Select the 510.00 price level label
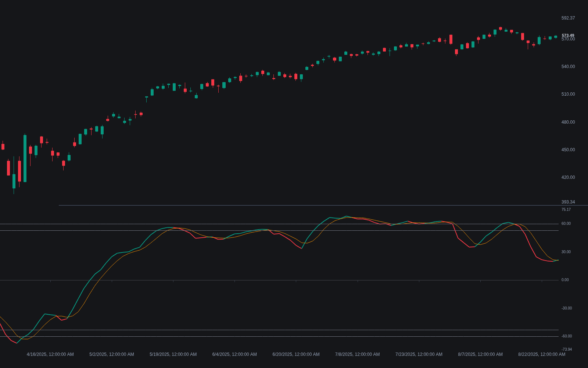The width and height of the screenshot is (588, 368). (568, 94)
